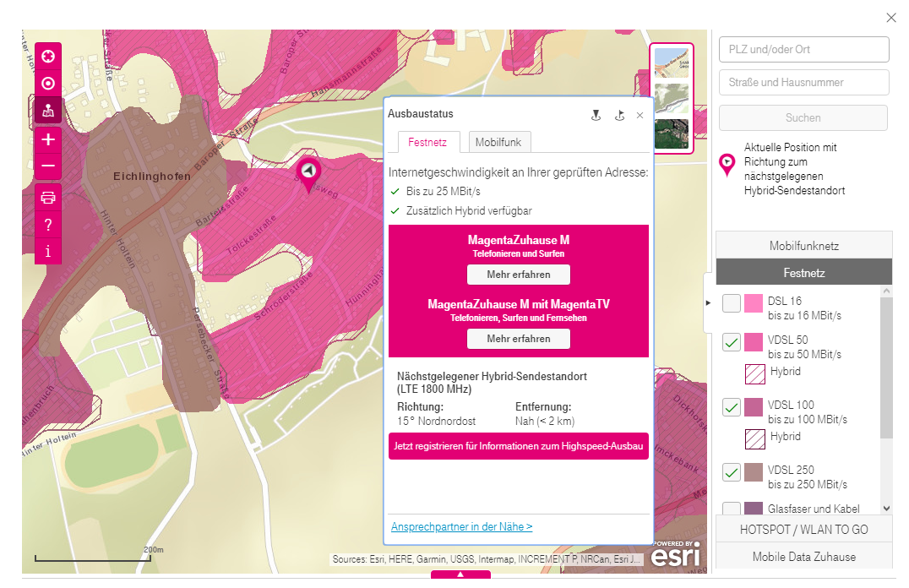
Task: Click '15° Nordnordost' direction value
Action: (x=437, y=421)
